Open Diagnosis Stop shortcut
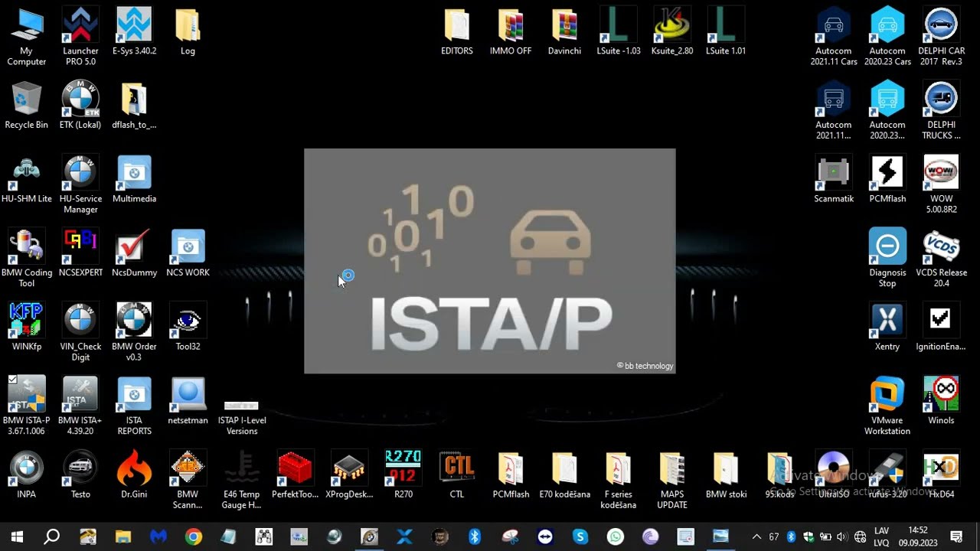 (x=887, y=258)
